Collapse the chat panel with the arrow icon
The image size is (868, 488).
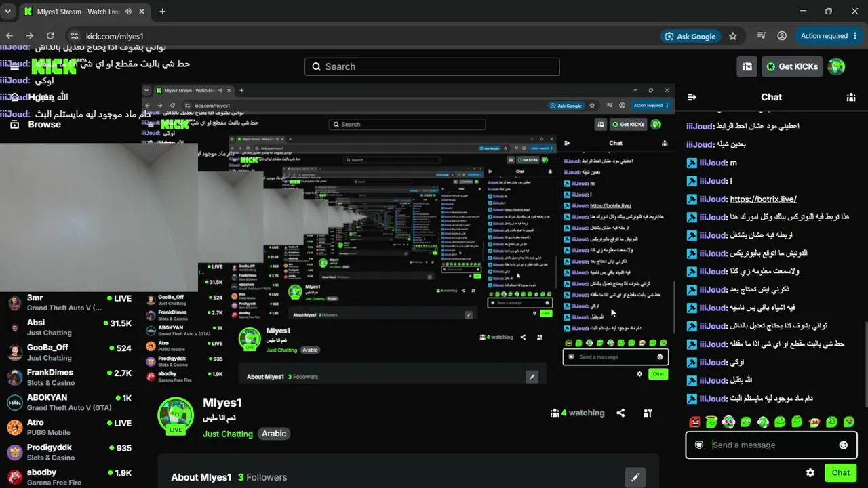(692, 97)
